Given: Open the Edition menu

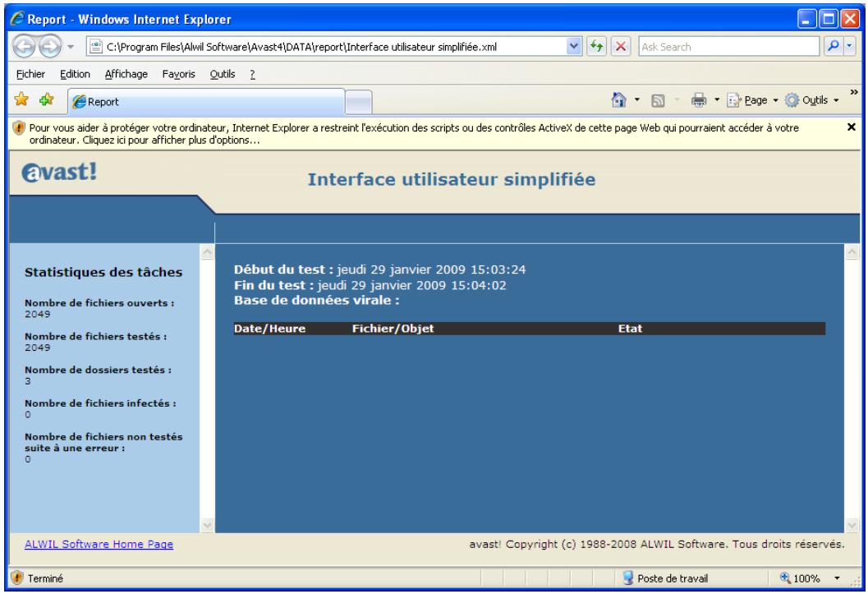Looking at the screenshot, I should click(75, 74).
